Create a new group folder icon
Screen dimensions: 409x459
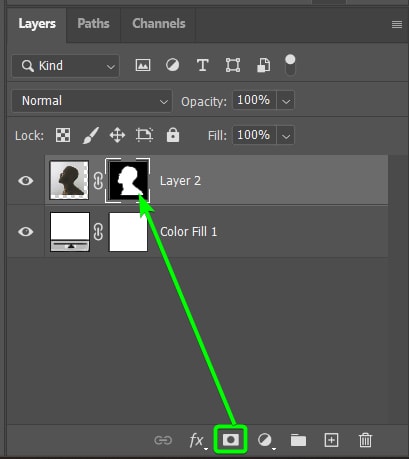[x=298, y=440]
